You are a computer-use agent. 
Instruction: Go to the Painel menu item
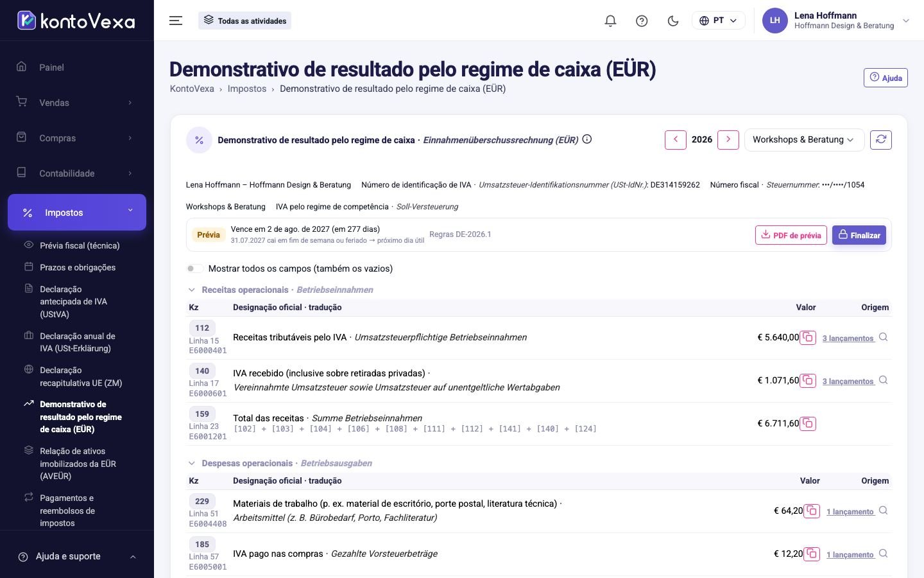(x=77, y=67)
